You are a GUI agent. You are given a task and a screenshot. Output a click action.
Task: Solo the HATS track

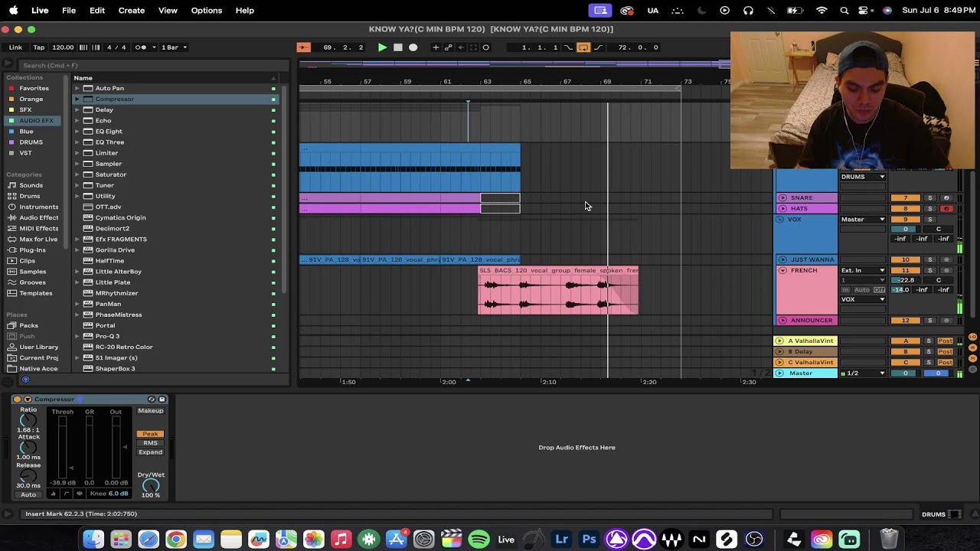[929, 209]
